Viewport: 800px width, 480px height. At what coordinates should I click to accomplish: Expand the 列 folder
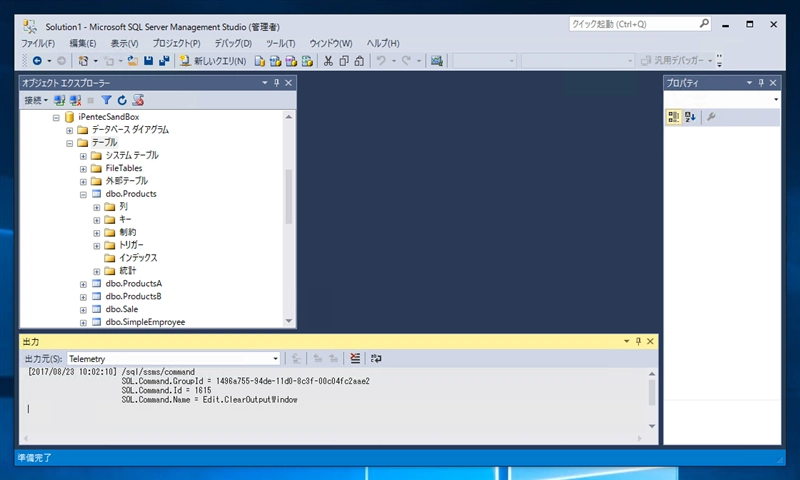(x=96, y=208)
